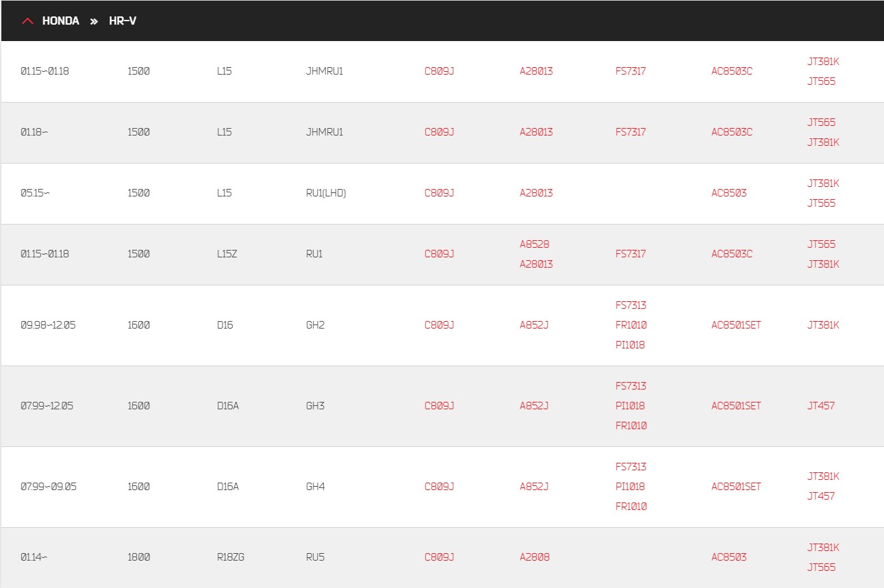This screenshot has width=884, height=588.
Task: Click the HR-V header label
Action: 123,21
